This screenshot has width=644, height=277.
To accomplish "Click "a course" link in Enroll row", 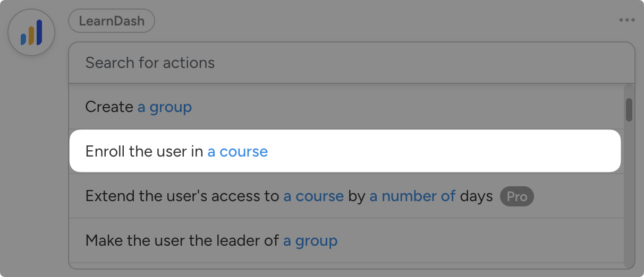I will tap(238, 152).
